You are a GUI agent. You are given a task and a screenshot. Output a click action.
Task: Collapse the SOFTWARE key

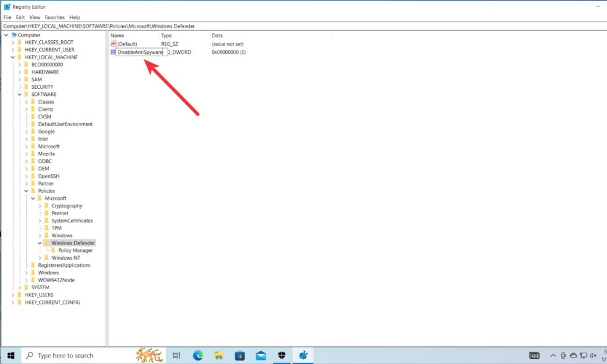[x=20, y=94]
